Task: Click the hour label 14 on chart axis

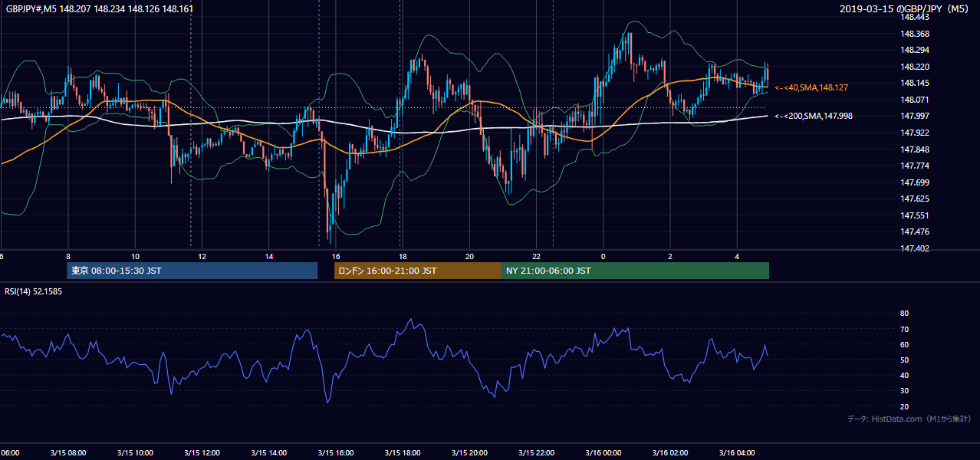Action: coord(269,256)
